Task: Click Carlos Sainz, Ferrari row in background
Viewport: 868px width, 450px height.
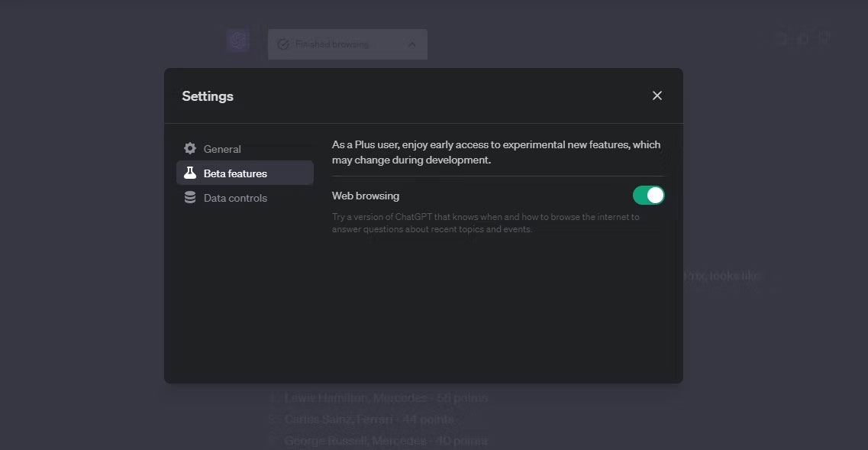Action: click(x=369, y=419)
